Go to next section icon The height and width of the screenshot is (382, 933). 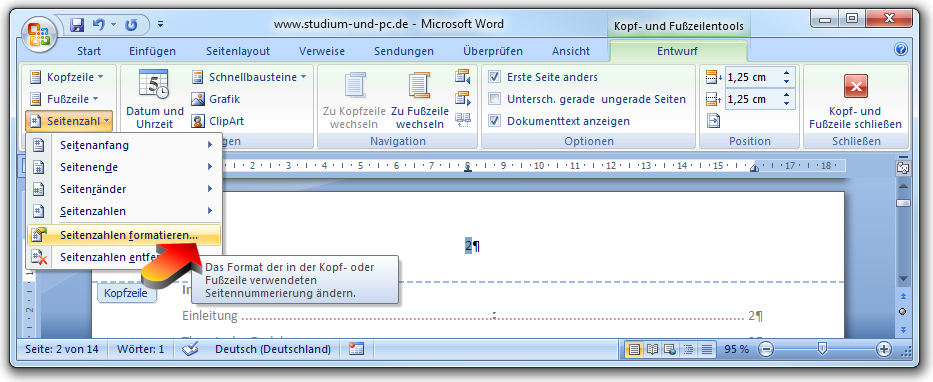click(462, 98)
